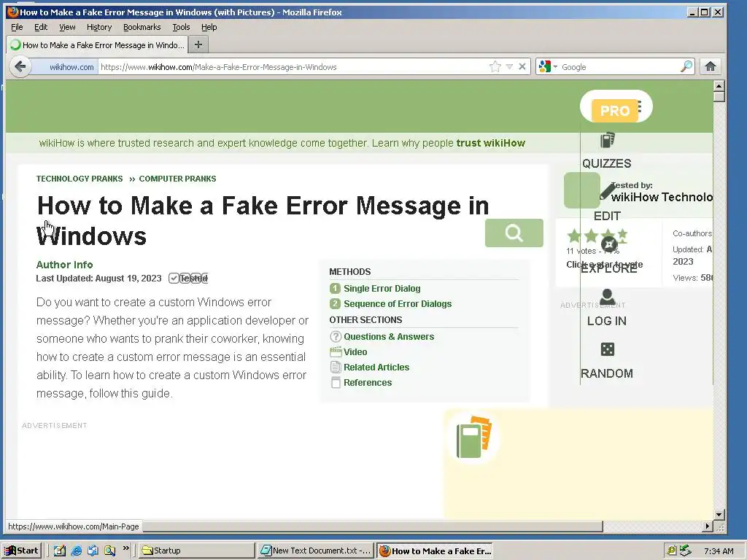Image resolution: width=747 pixels, height=560 pixels.
Task: Follow the Technology Pranks breadcrumb link
Action: pos(80,179)
